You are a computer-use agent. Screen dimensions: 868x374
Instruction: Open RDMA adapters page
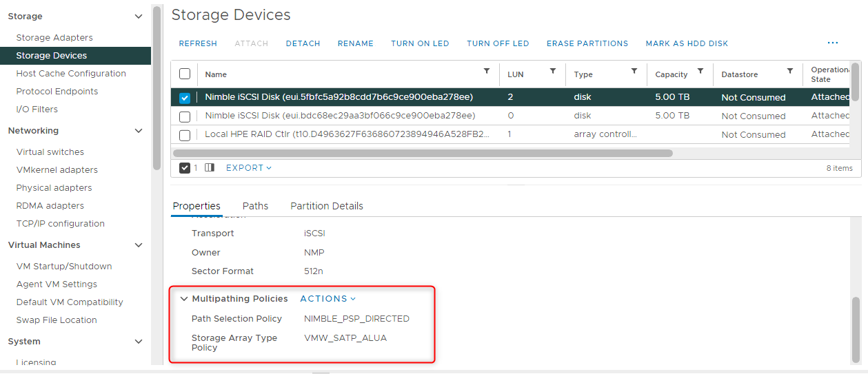coord(50,205)
